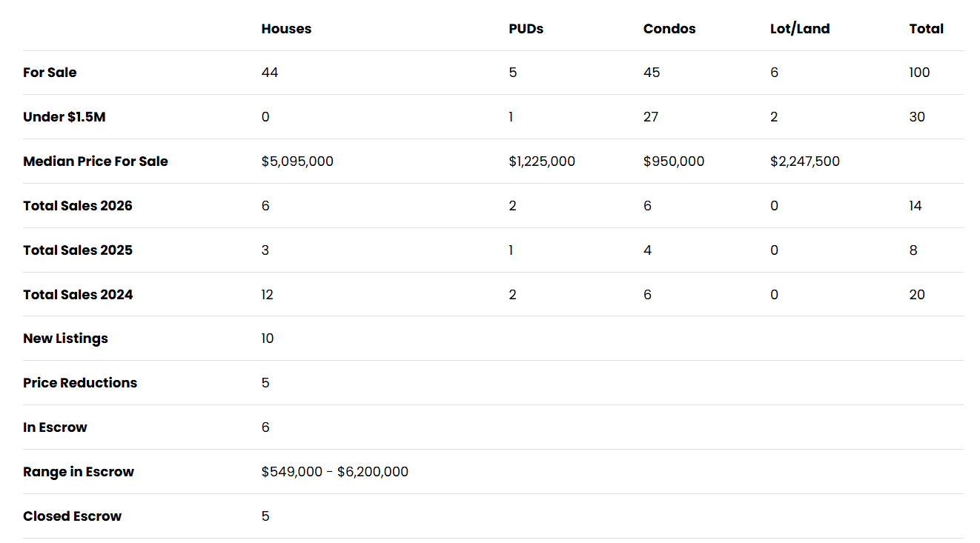Image resolution: width=980 pixels, height=543 pixels.
Task: Click the Total Sales 2026 row label
Action: (x=78, y=206)
